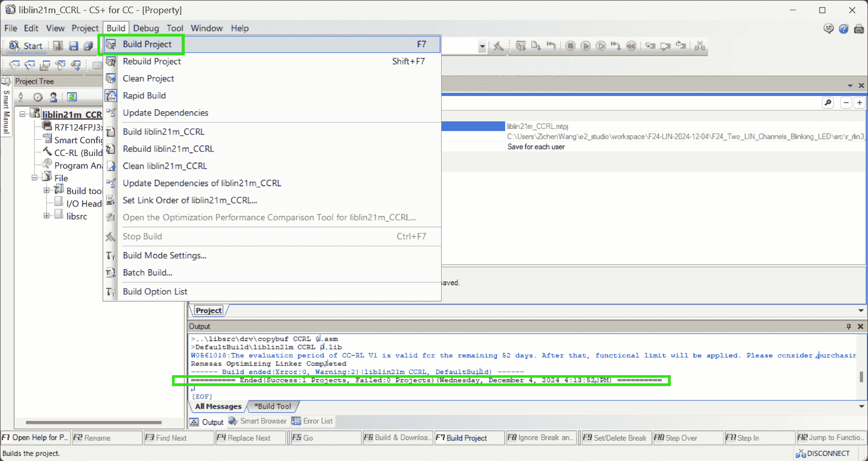868x461 pixels.
Task: Click the Save floppy-disk toolbar icon
Action: coord(74,46)
